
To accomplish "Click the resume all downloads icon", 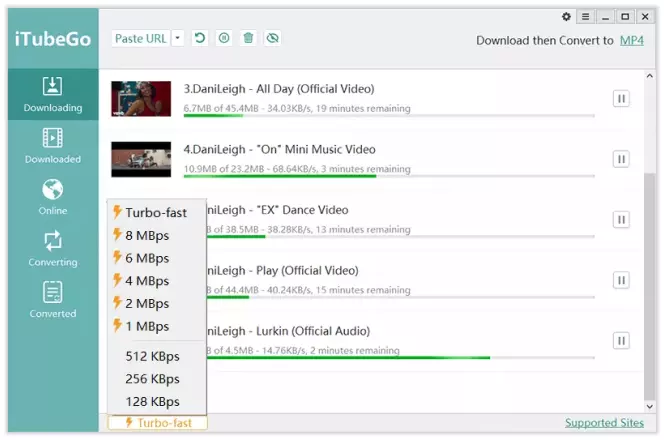I will (200, 38).
